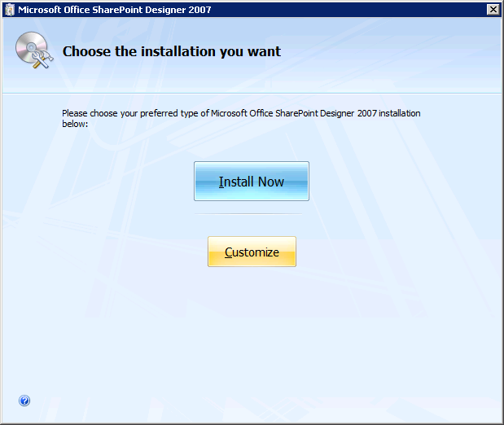Click the setup disc and tools icon
The height and width of the screenshot is (425, 504).
tap(34, 50)
